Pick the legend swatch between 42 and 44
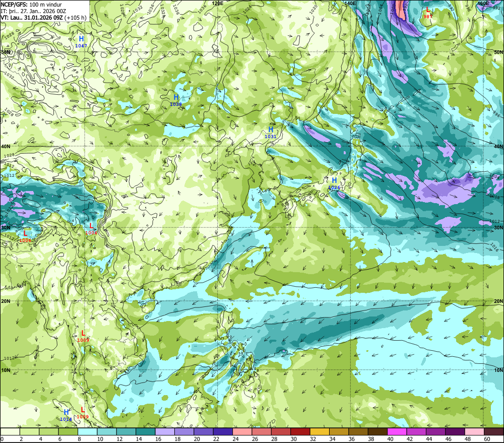 (x=416, y=432)
